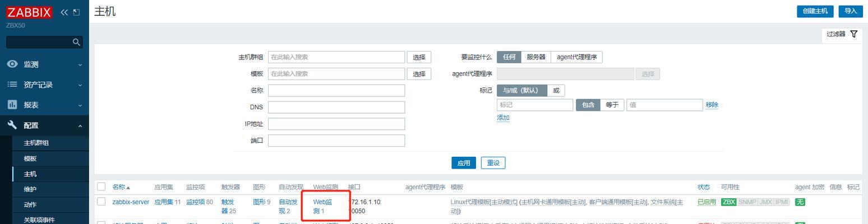Screen dimensions: 868x224
Task: Focus the 模板 search field
Action: [336, 74]
